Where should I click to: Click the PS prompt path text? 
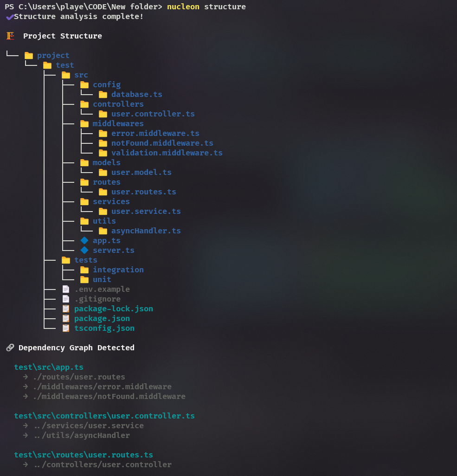pyautogui.click(x=84, y=6)
